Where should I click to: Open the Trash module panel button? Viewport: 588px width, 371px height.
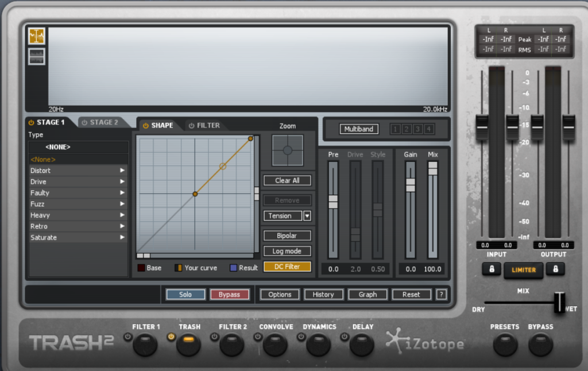coord(188,345)
